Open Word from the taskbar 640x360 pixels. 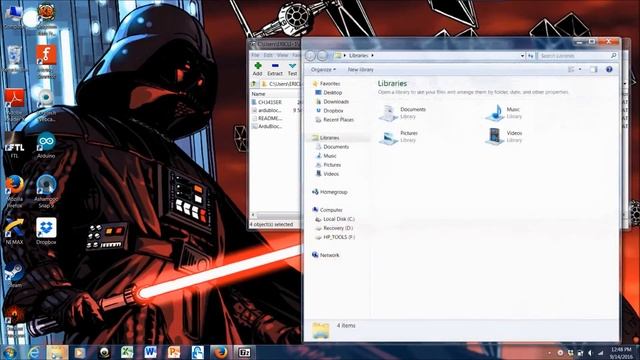pyautogui.click(x=150, y=353)
